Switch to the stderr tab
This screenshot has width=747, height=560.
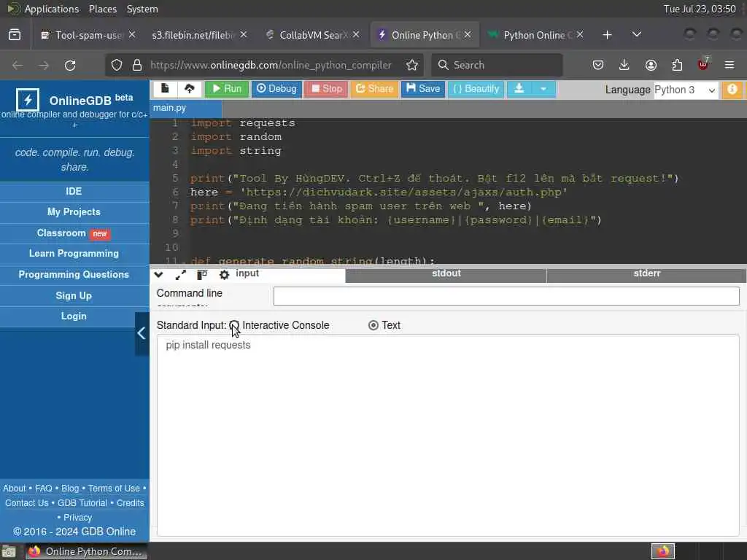coord(646,274)
